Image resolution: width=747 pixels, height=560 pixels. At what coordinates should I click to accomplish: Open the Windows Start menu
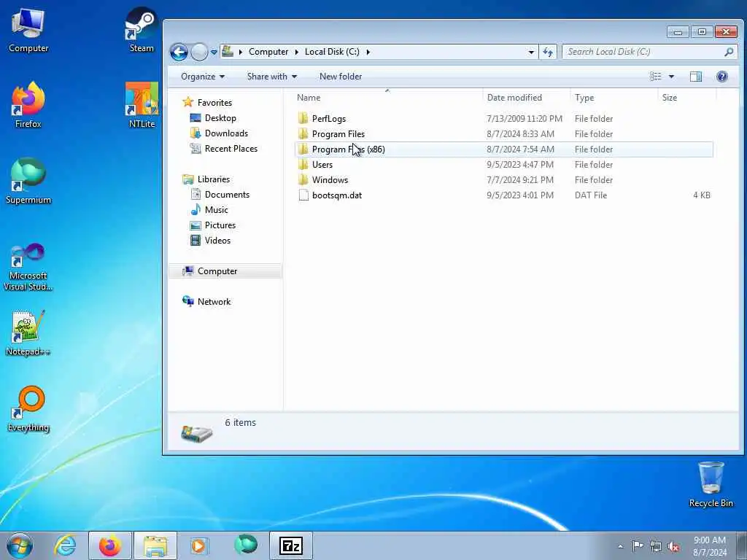pyautogui.click(x=20, y=545)
